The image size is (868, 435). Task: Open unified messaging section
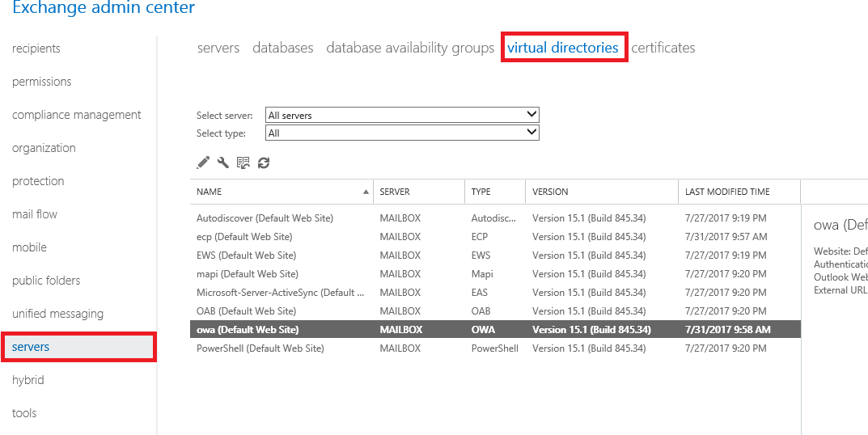57,314
